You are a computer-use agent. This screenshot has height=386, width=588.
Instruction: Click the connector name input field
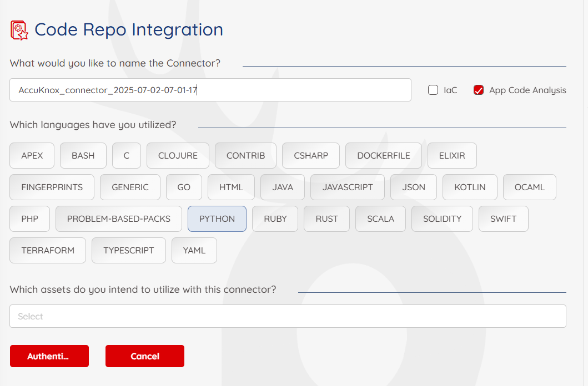210,90
